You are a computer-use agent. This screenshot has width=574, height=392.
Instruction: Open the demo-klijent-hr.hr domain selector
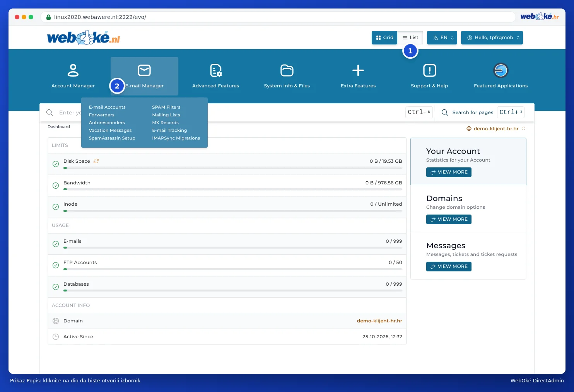[496, 129]
